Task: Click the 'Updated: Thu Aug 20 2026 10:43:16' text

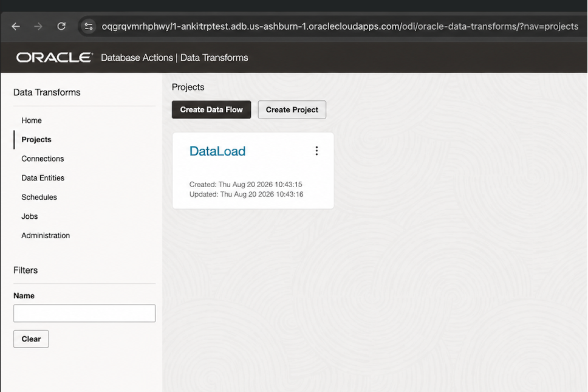Action: [247, 194]
